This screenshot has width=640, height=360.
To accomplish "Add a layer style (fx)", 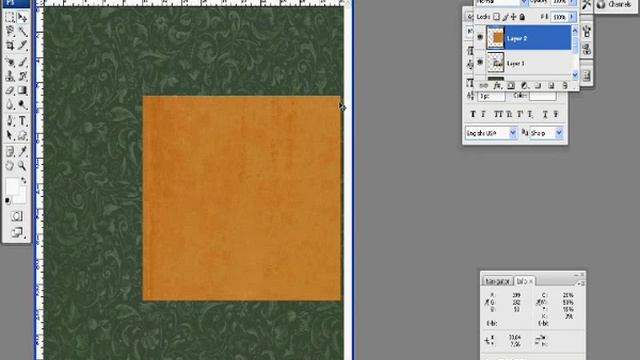I will point(497,86).
